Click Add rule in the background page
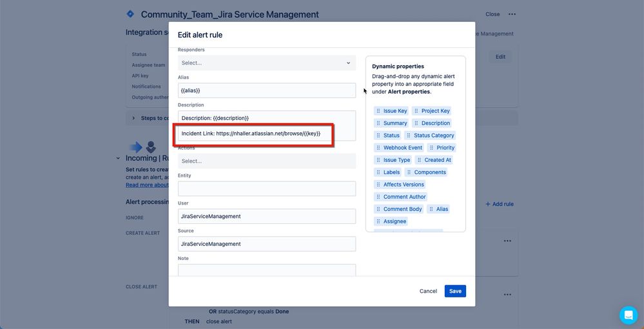This screenshot has width=644, height=329. click(500, 204)
